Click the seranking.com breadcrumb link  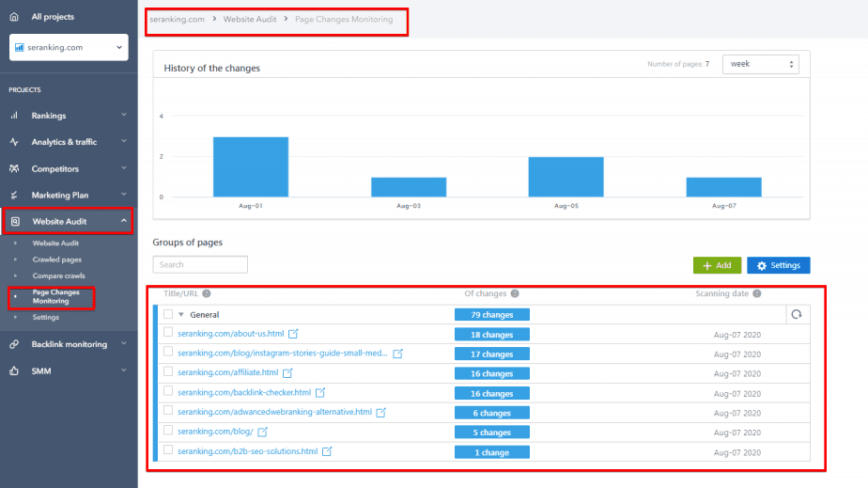click(178, 20)
